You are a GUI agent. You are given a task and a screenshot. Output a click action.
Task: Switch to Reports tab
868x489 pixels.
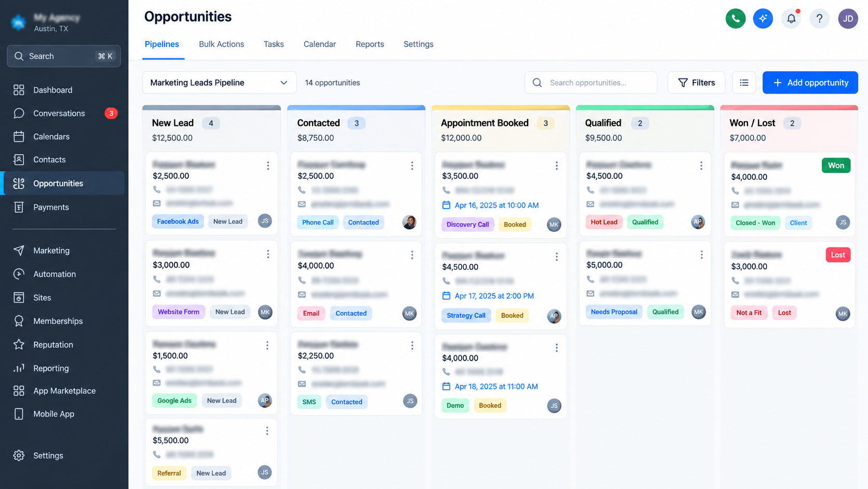coord(370,44)
